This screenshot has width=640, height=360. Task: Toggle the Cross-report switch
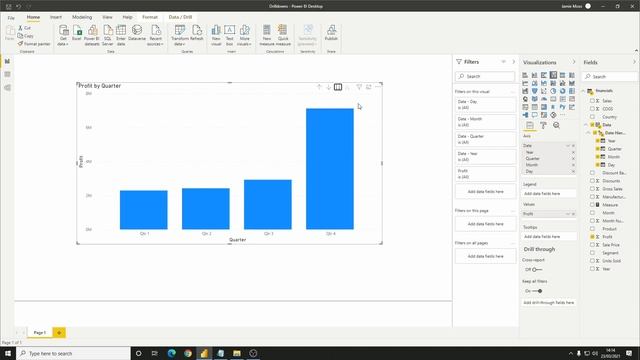click(537, 269)
